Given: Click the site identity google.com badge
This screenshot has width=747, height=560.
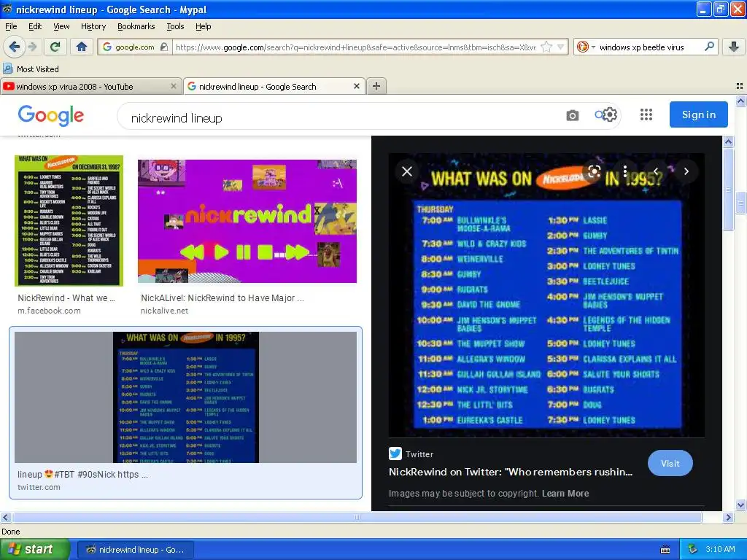Looking at the screenshot, I should [x=135, y=47].
